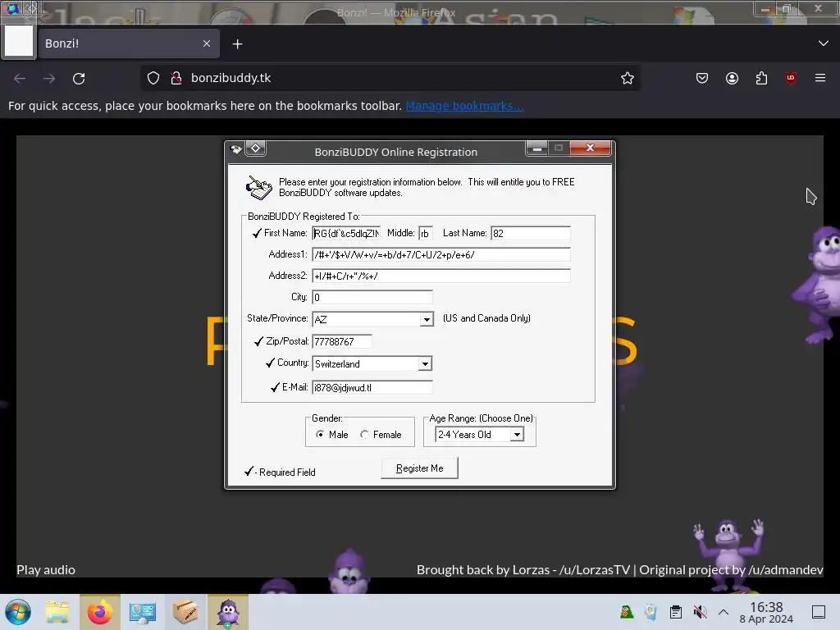Screen dimensions: 840x630
Task: Open Bonzi purple gorilla taskbar icon
Action: point(228,612)
